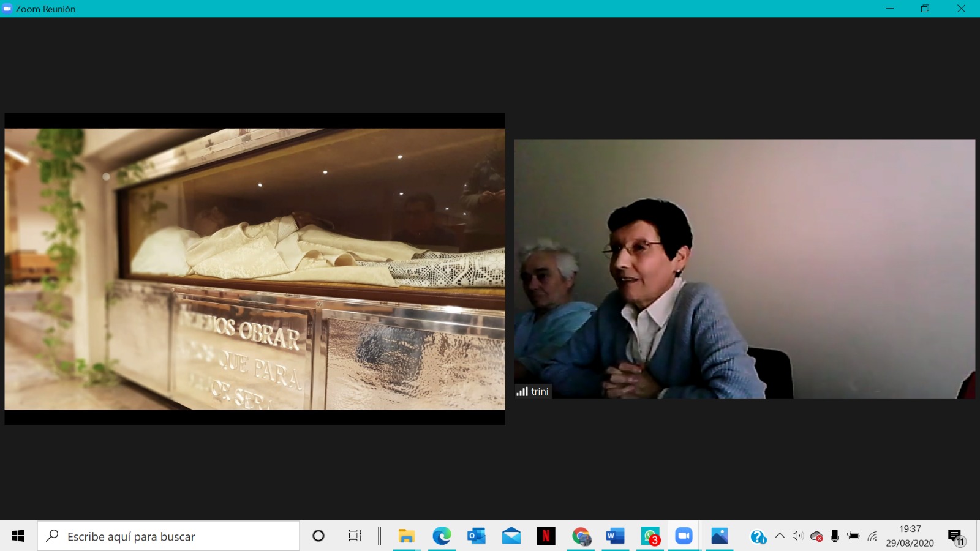Open Task View
Viewport: 980px width, 551px height.
pyautogui.click(x=355, y=536)
